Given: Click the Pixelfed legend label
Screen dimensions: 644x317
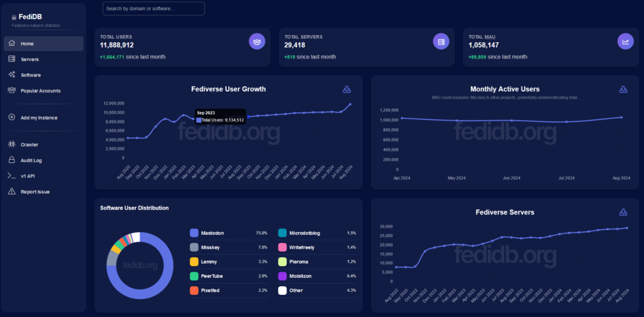Looking at the screenshot, I should (210, 291).
